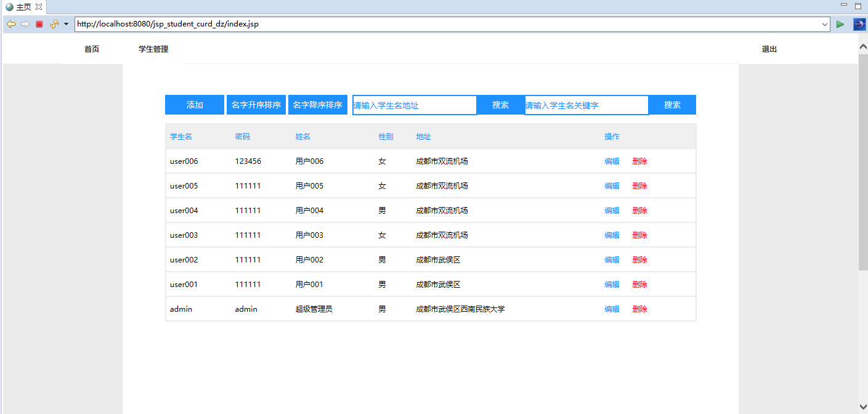868x414 pixels.
Task: Click the back navigation arrow
Action: point(11,24)
